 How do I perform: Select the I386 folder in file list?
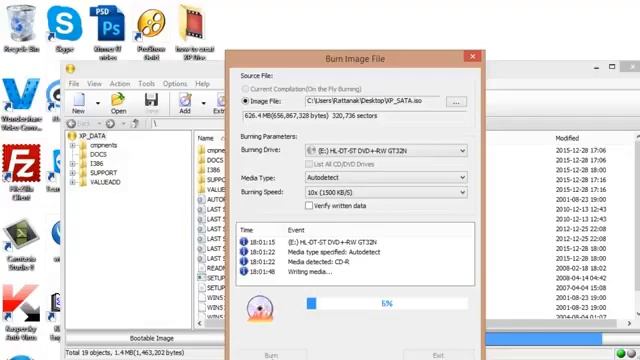point(210,170)
